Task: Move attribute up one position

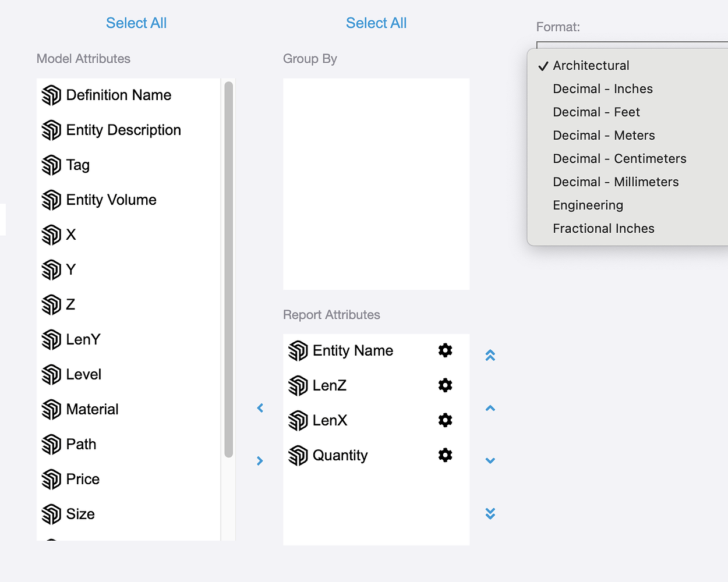Action: tap(490, 408)
